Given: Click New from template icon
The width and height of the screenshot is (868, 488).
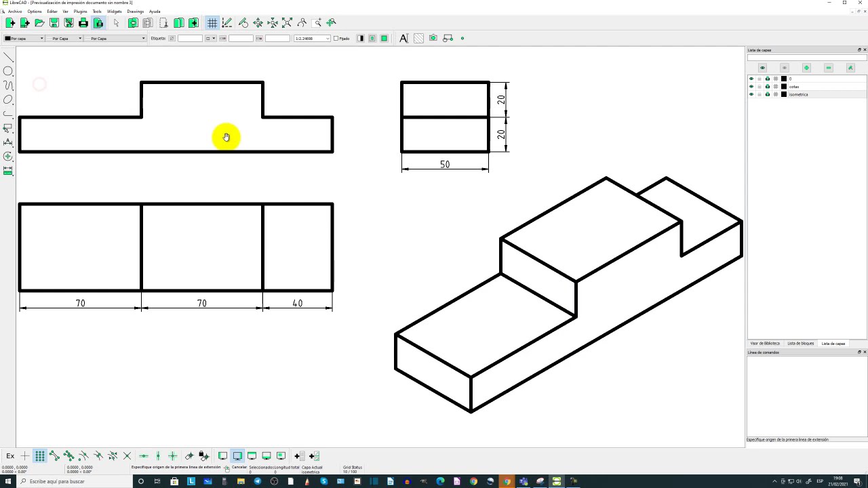Looking at the screenshot, I should pos(24,23).
